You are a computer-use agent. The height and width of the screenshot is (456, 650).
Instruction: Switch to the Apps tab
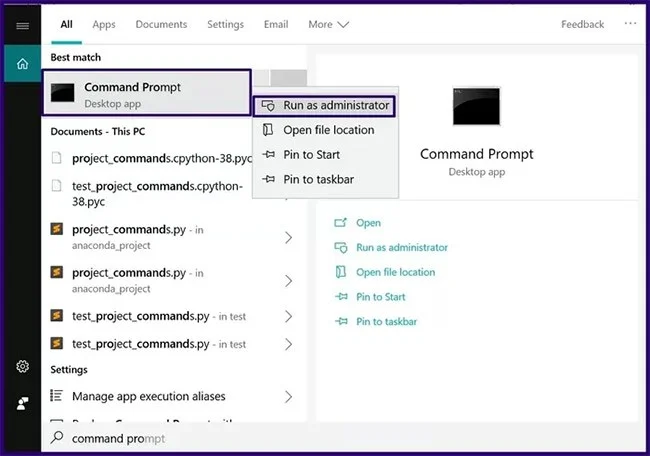click(104, 24)
